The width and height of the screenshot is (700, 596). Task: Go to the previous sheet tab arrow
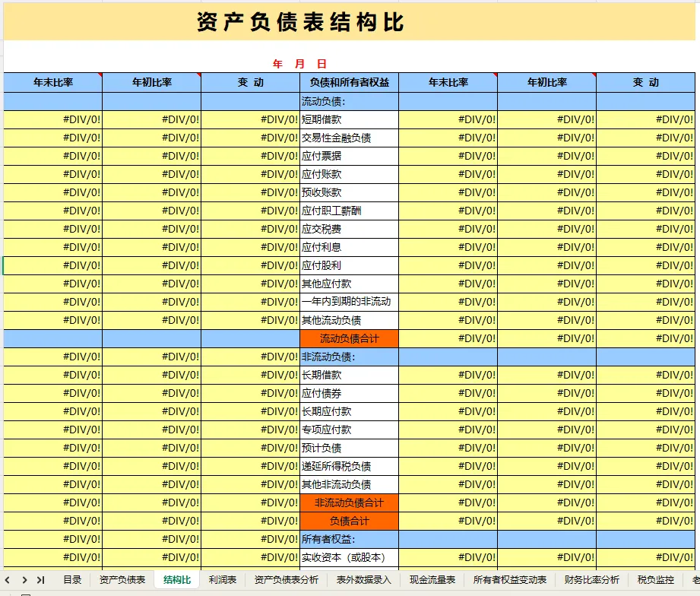8,580
